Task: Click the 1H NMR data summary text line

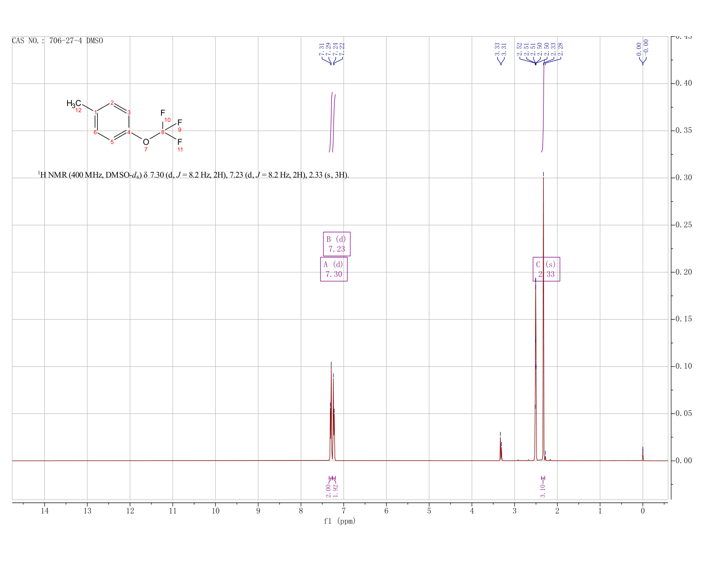Action: pyautogui.click(x=193, y=175)
